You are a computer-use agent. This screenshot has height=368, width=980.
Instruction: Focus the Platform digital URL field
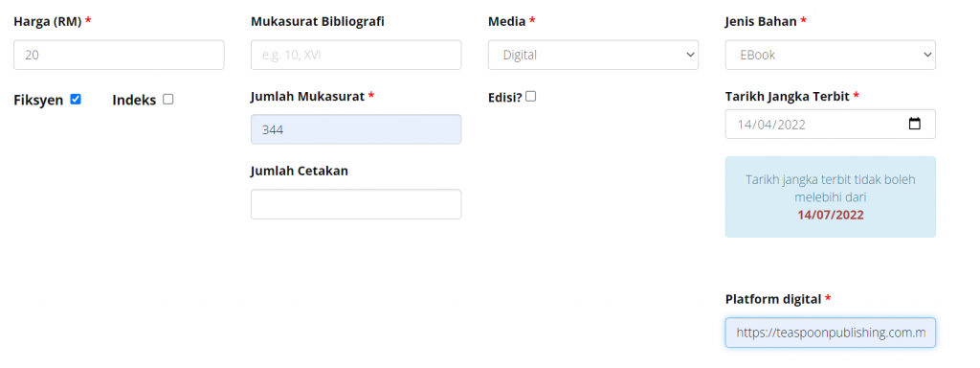(x=830, y=333)
